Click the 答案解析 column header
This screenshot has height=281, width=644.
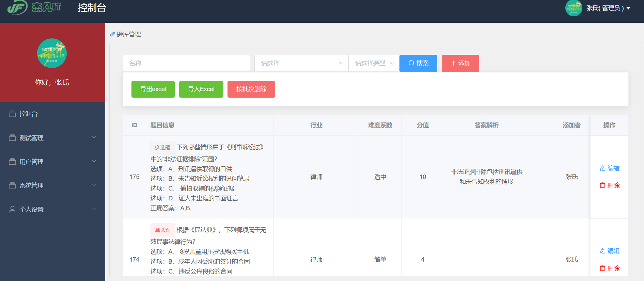[487, 125]
